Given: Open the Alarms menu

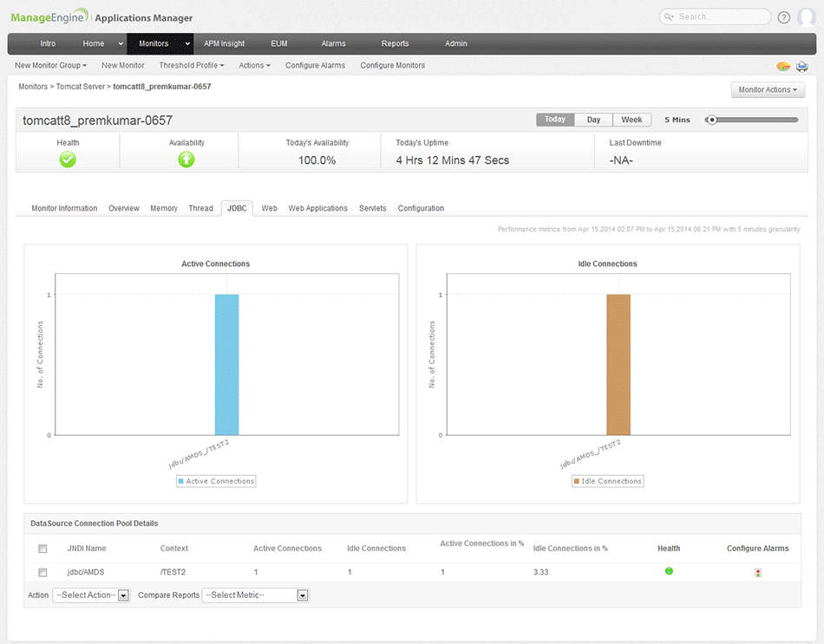Looking at the screenshot, I should pyautogui.click(x=333, y=43).
